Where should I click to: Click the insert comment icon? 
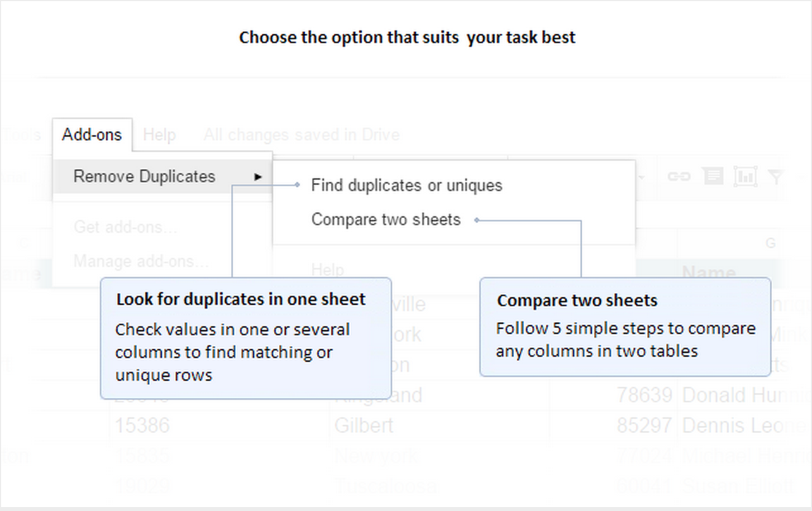click(713, 176)
